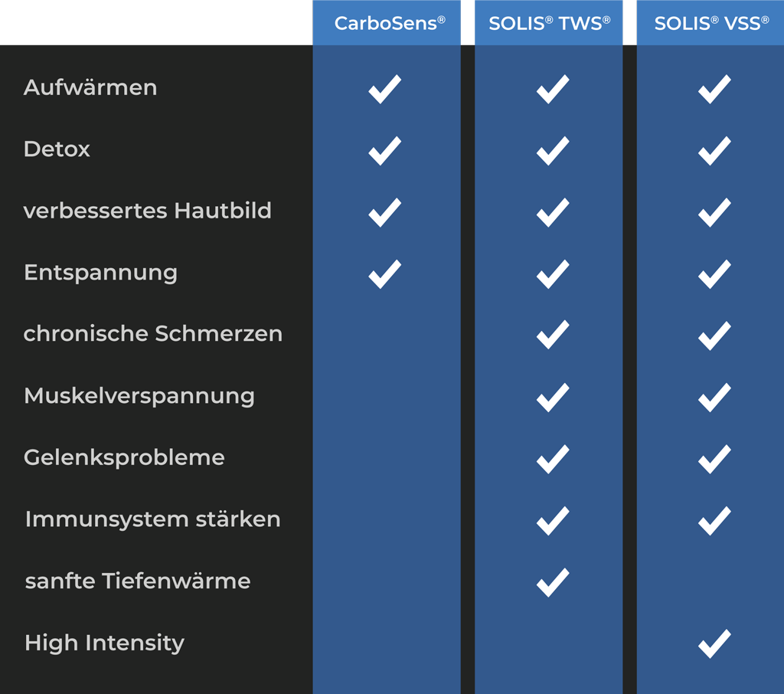Click SOLIS VSS Immunsystem stärken checkmark
The image size is (784, 694).
[x=714, y=521]
